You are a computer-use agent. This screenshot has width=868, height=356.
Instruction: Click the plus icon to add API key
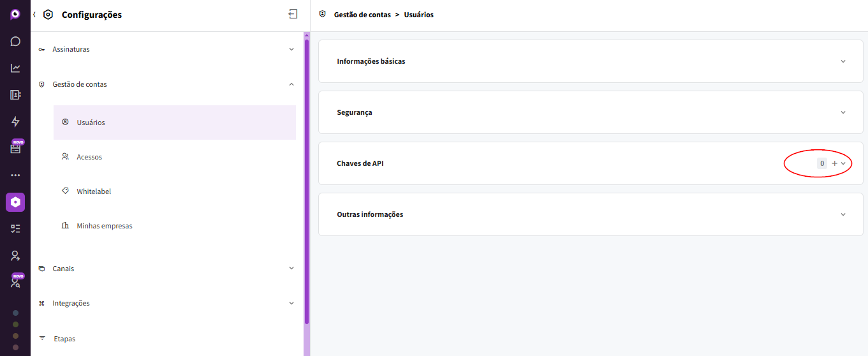834,163
